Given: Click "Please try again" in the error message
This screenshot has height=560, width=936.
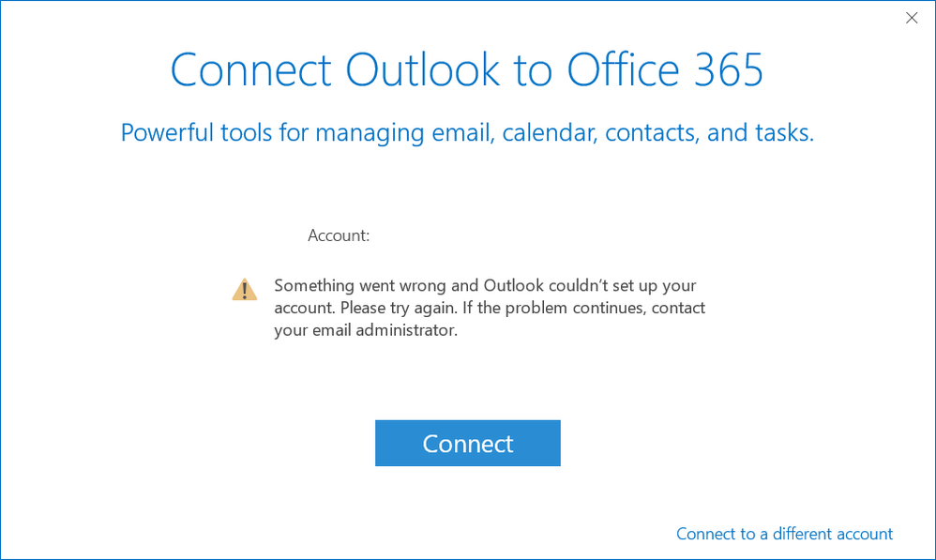Looking at the screenshot, I should click(398, 308).
